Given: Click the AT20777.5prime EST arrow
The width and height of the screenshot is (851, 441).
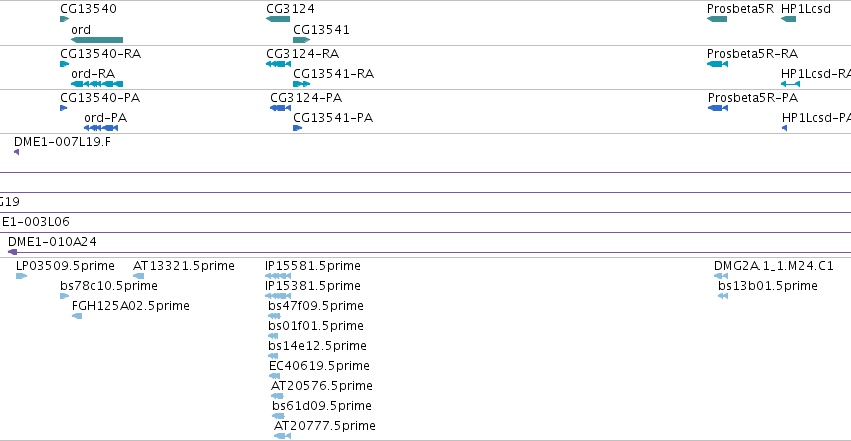Looking at the screenshot, I should coord(282,436).
